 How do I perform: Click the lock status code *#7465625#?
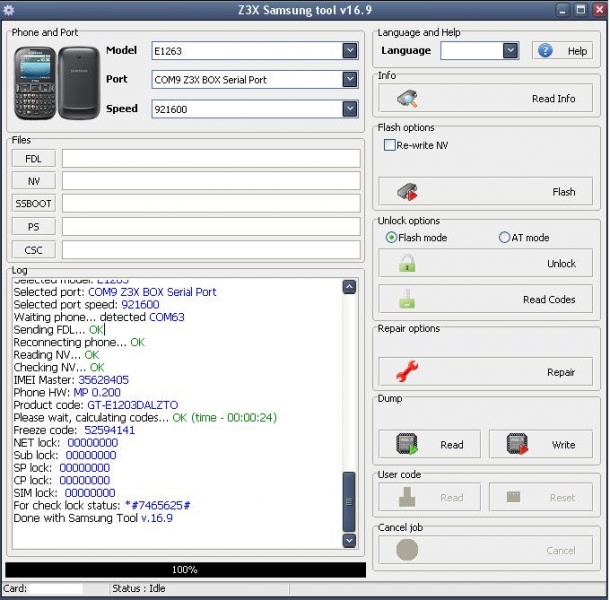click(x=158, y=505)
